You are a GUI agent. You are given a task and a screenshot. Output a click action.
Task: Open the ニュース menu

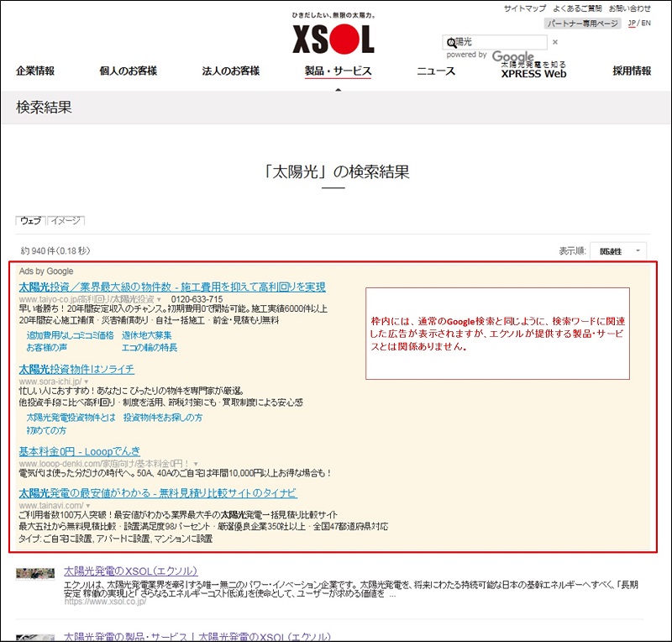pos(436,71)
